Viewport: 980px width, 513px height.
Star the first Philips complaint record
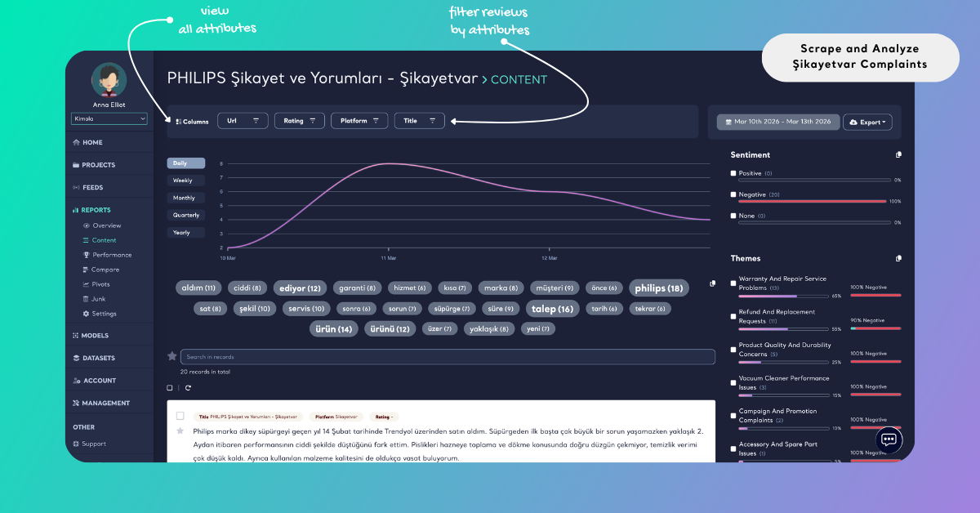click(180, 430)
